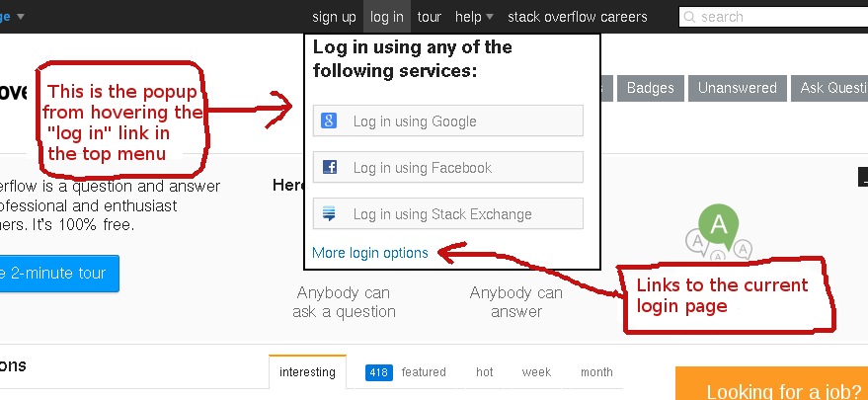The image size is (868, 400).
Task: Go to stack overflow careers
Action: coord(578,17)
